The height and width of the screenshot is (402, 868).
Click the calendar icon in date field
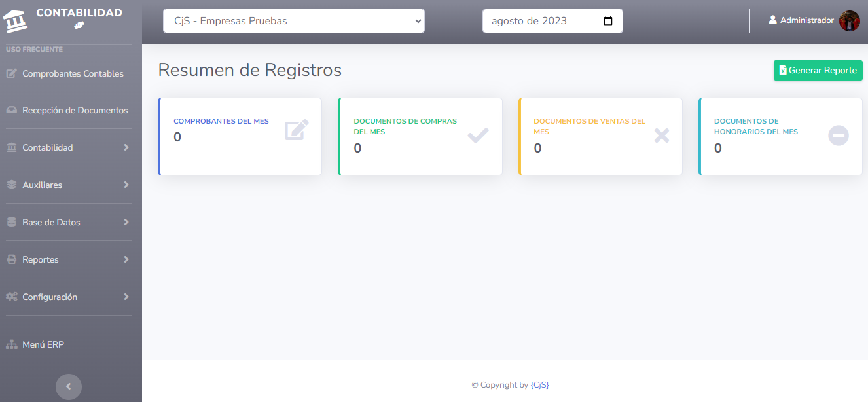point(608,21)
